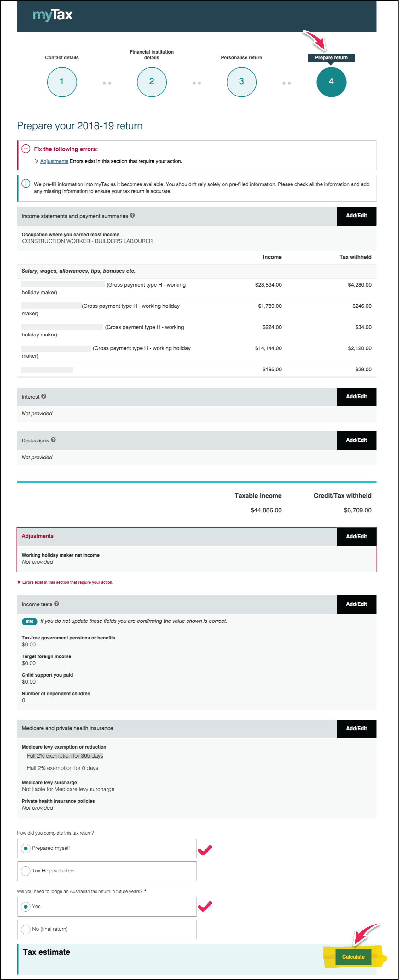Expand the Adjustments error chevron
This screenshot has width=399, height=980.
[x=37, y=161]
